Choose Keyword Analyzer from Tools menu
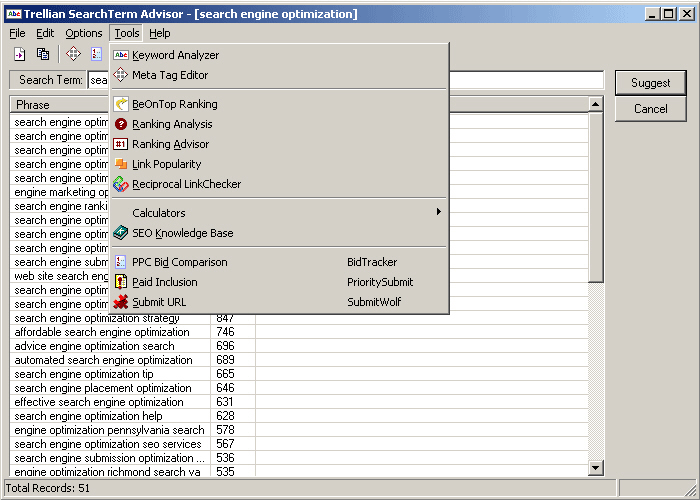The height and width of the screenshot is (500, 700). [279, 55]
